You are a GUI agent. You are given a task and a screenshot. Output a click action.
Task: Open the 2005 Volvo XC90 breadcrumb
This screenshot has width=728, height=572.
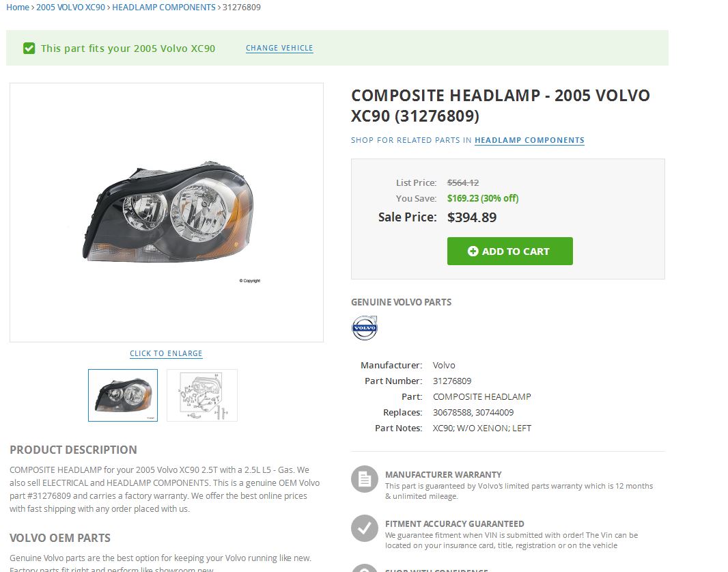[70, 8]
